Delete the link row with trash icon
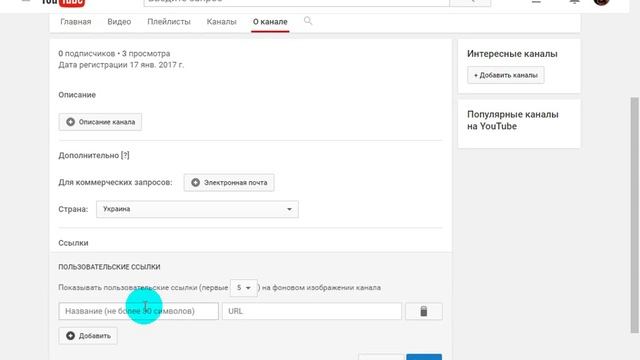 click(424, 311)
